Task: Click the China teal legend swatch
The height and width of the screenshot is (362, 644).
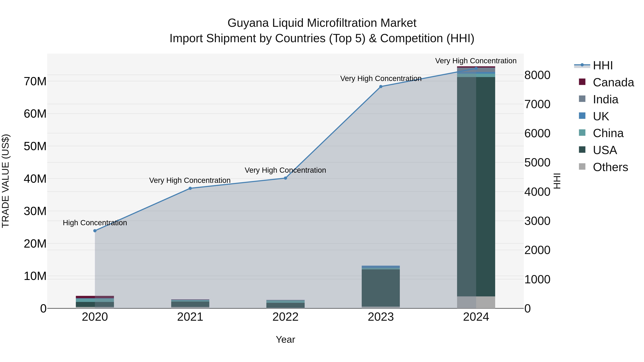Action: (582, 133)
